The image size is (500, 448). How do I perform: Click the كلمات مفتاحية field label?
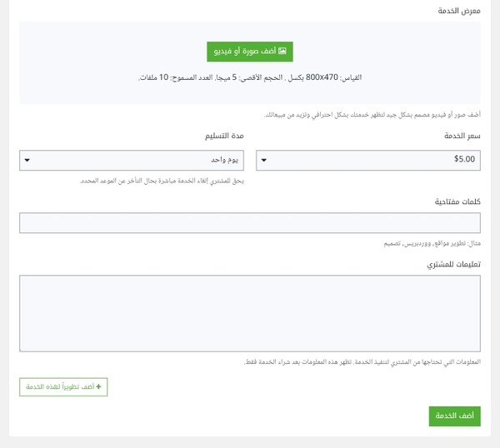457,202
